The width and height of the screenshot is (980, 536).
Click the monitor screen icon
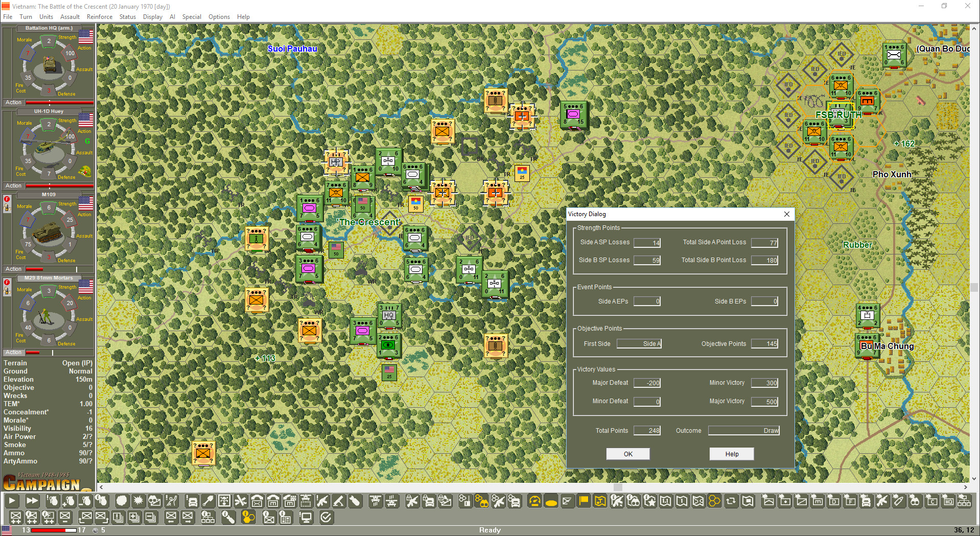306,518
